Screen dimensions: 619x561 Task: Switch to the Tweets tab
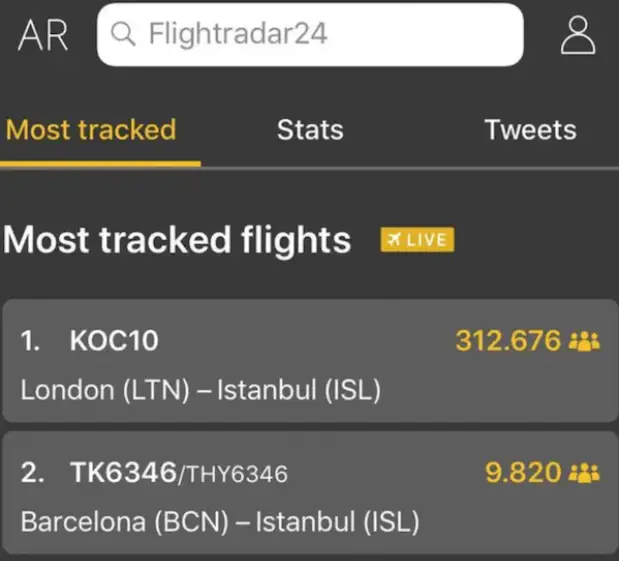[x=530, y=130]
